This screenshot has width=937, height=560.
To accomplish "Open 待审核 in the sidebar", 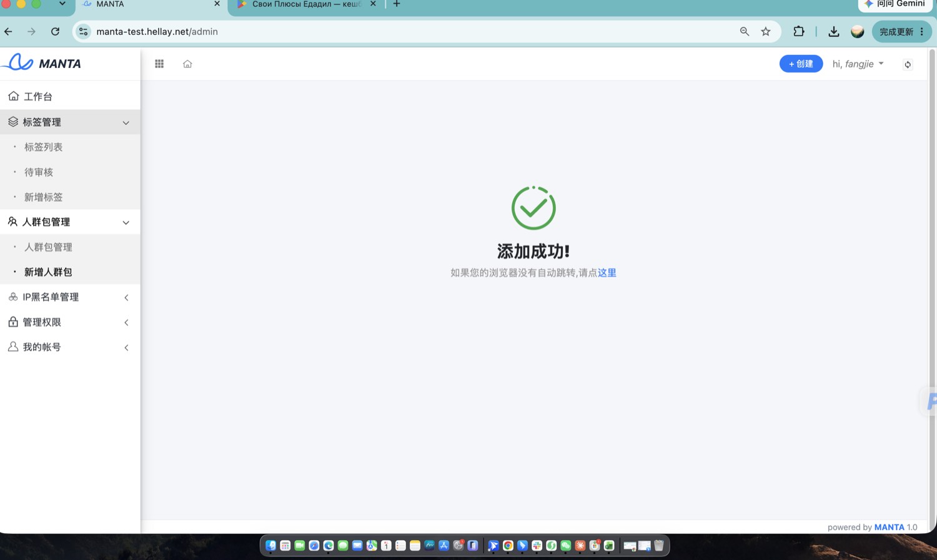I will (39, 172).
